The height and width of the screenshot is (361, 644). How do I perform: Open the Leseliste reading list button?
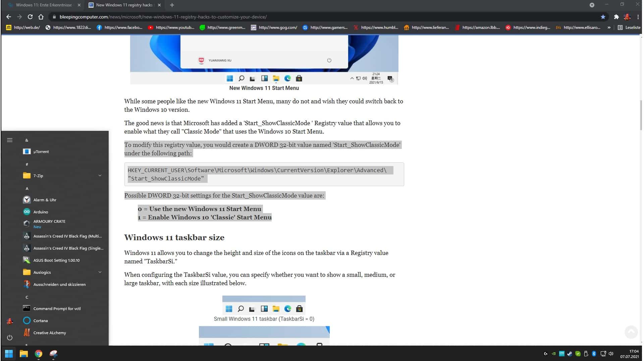click(629, 28)
